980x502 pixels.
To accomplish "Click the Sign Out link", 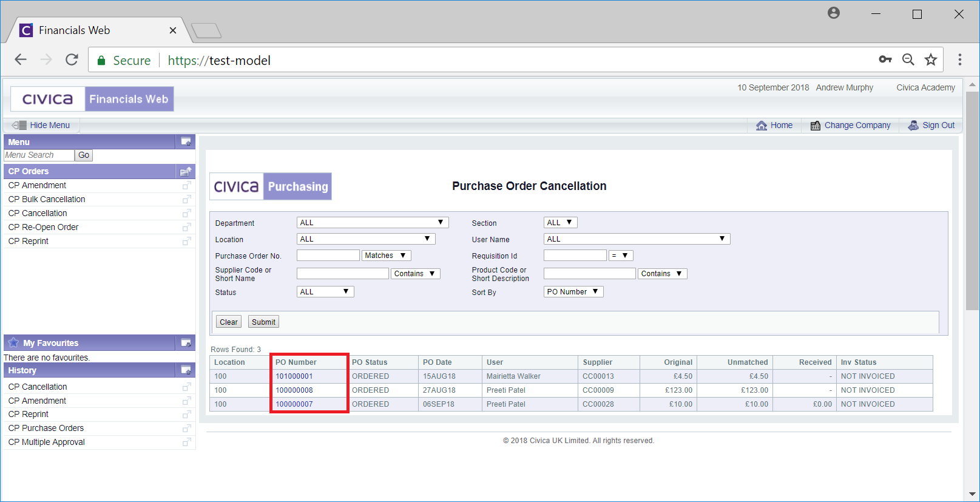I will point(939,125).
